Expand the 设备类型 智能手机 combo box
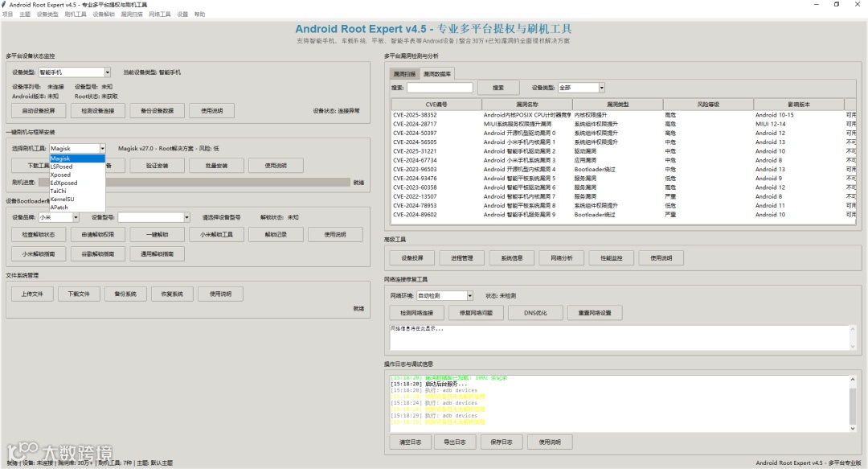 pyautogui.click(x=108, y=72)
